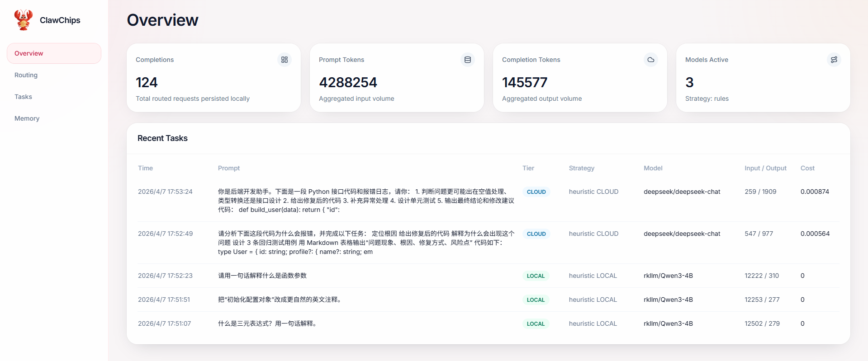Click the CLOUD badge in the 17:52:49 row
Image resolution: width=868 pixels, height=361 pixels.
pos(536,234)
